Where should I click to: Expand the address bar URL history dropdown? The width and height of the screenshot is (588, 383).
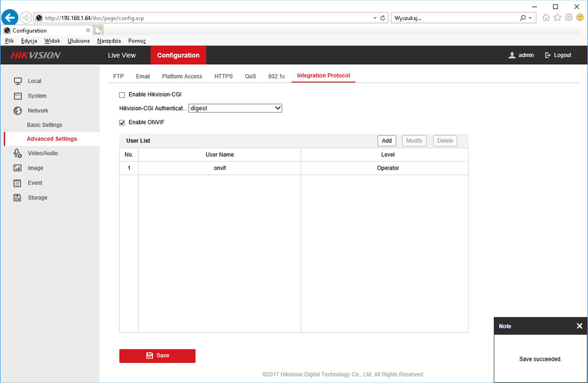375,18
